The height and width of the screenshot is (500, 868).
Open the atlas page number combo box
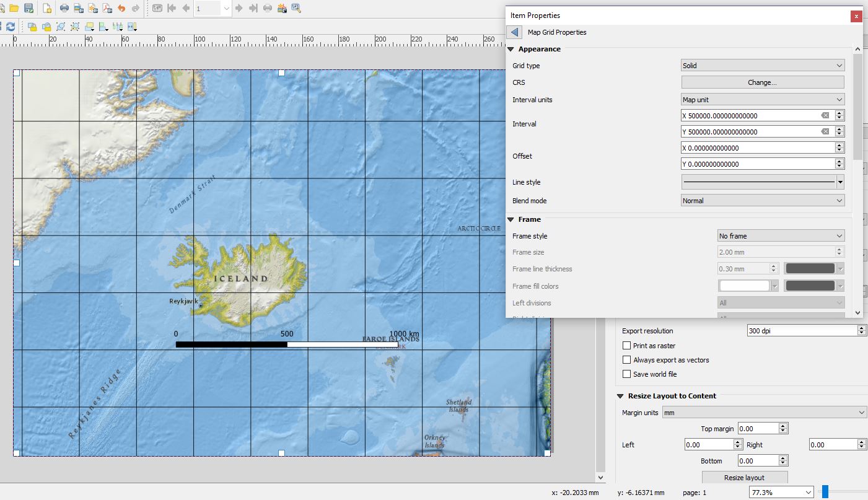pos(213,9)
